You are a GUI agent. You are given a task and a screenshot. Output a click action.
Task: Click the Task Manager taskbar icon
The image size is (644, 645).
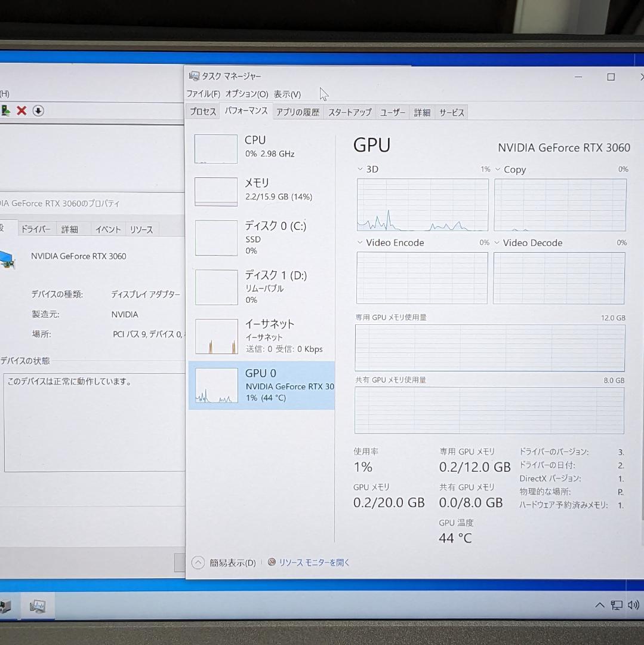(x=38, y=606)
